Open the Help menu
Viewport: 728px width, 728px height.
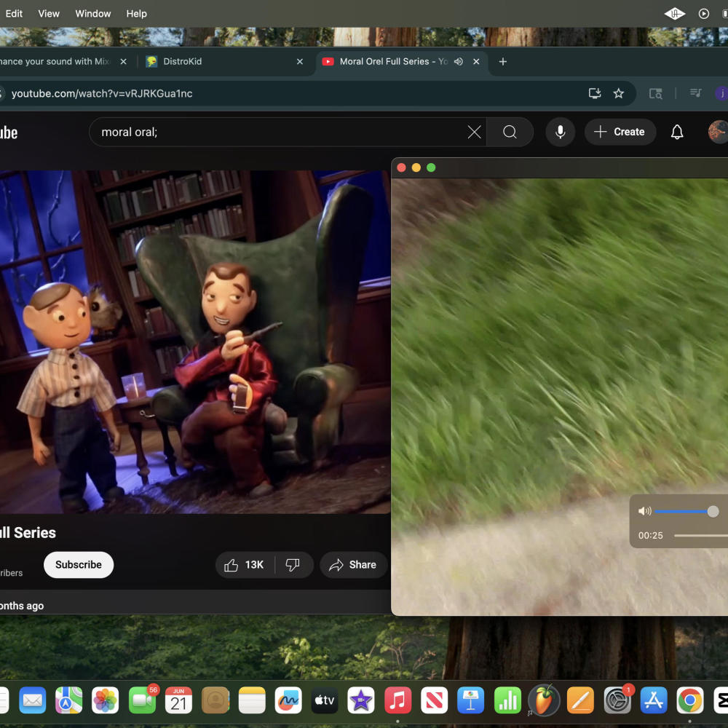(x=137, y=13)
